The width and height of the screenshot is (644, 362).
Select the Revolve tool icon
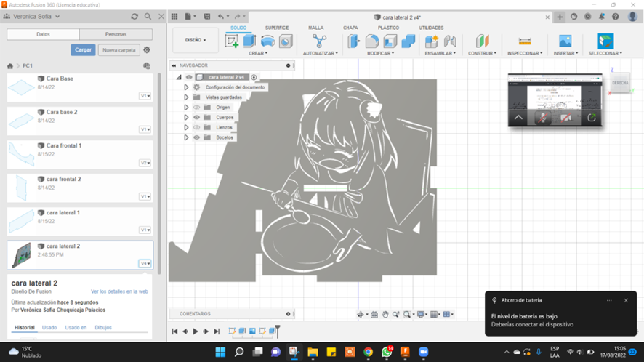point(267,41)
